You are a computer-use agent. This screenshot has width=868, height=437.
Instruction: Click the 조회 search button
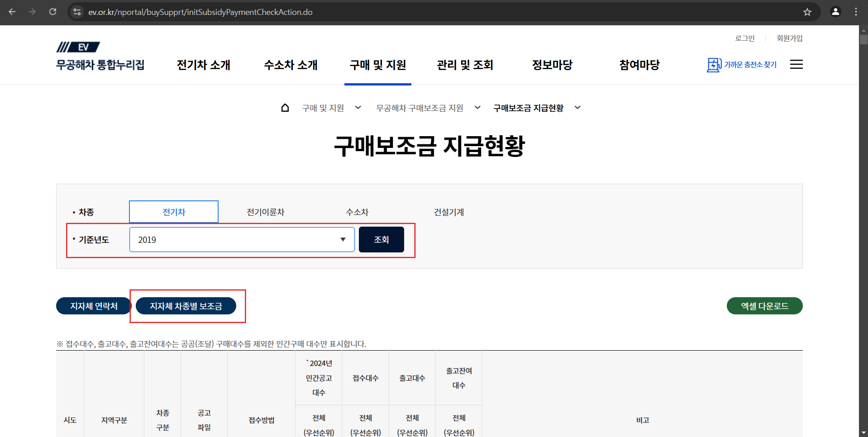click(x=382, y=239)
